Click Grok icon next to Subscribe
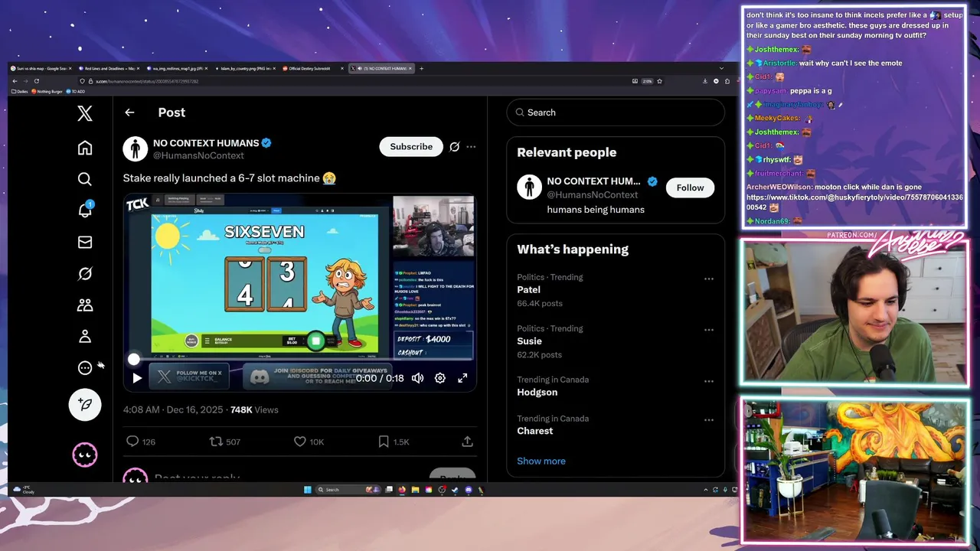 [454, 146]
